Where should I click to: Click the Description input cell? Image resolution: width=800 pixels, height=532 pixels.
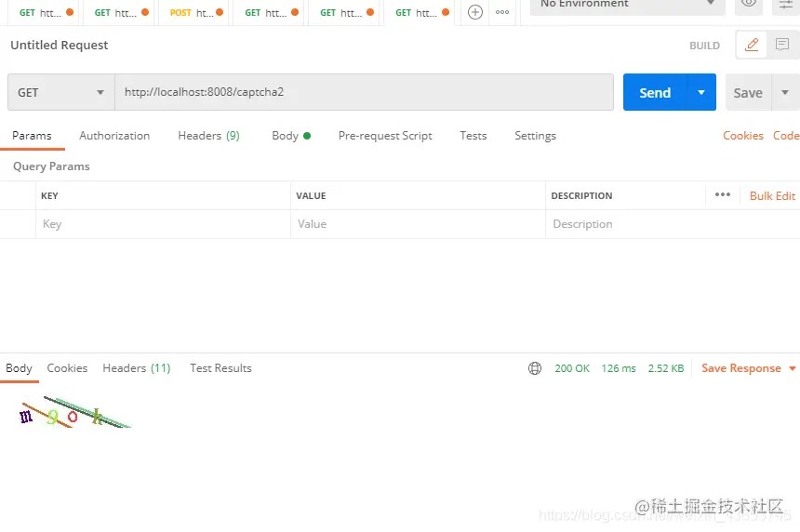pyautogui.click(x=673, y=224)
